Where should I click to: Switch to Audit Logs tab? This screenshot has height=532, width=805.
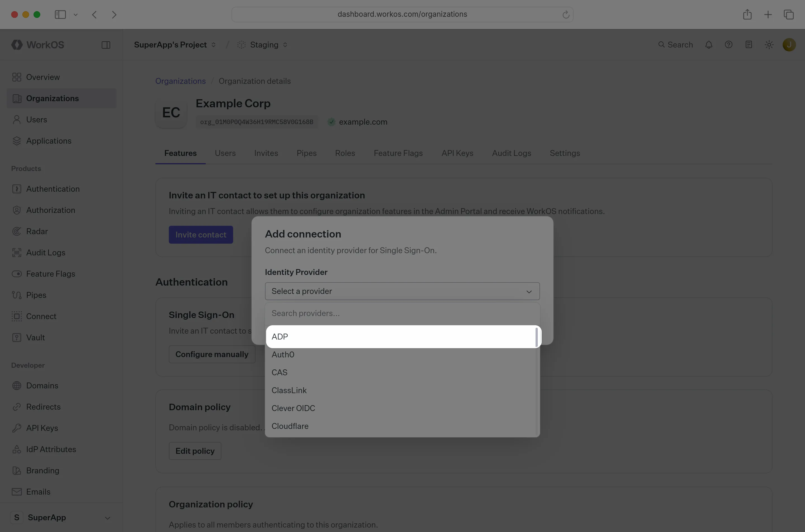(512, 153)
